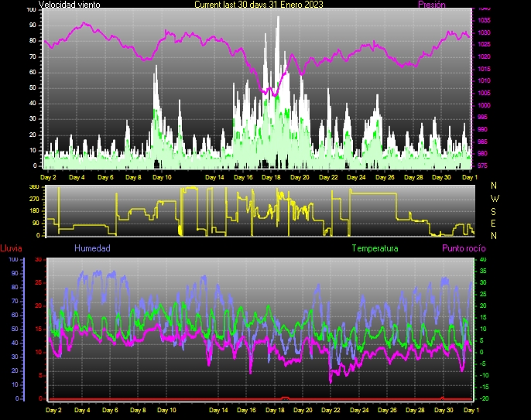Click the wind gust peak near Day 10
Viewport: 531px width, 420px height.
point(156,67)
